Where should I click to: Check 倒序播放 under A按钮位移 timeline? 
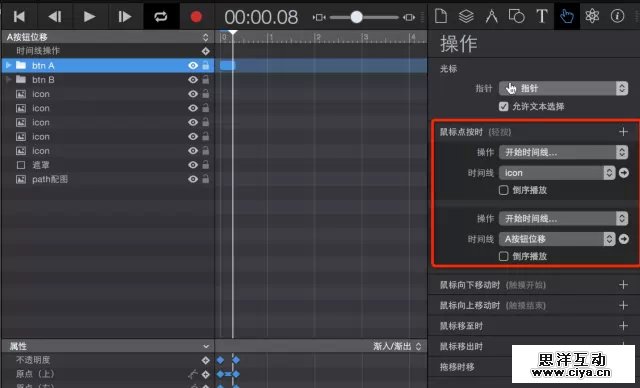coord(504,256)
